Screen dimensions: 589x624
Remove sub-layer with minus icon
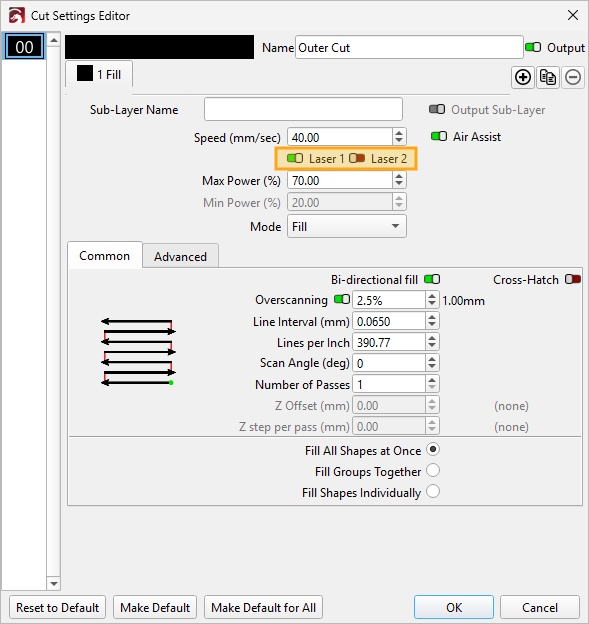[573, 77]
